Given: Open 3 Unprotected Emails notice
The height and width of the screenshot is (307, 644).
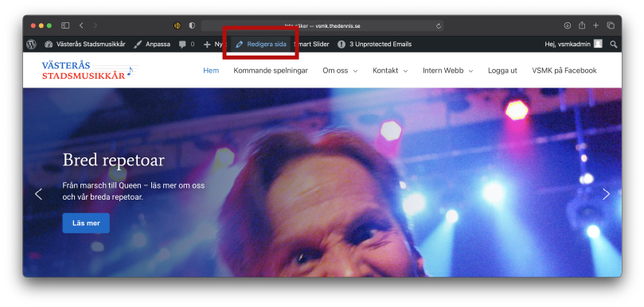Looking at the screenshot, I should tap(374, 45).
